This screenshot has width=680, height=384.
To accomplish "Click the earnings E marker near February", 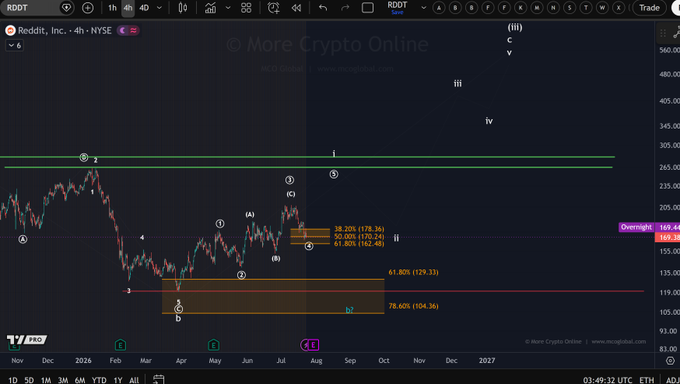I will (x=120, y=345).
